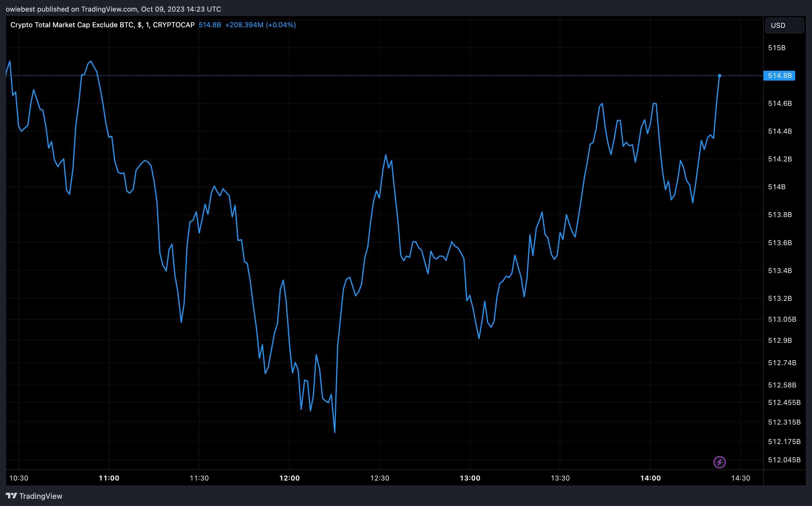
Task: Click the blue 514.8B current price label
Action: click(779, 76)
